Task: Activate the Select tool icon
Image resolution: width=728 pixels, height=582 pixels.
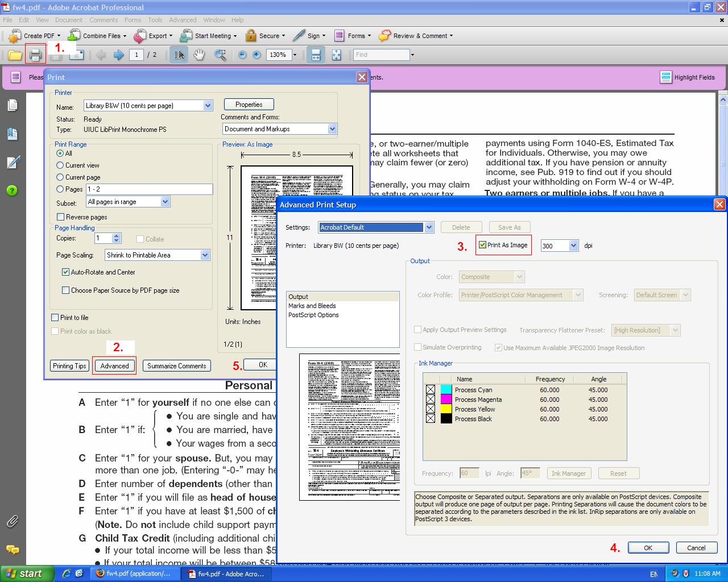Action: [x=179, y=55]
